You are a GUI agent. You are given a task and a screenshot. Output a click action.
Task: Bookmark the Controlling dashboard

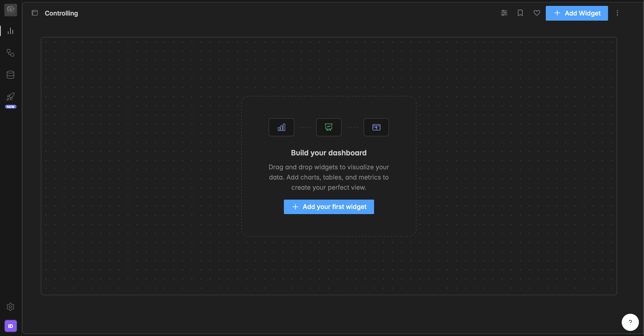coord(520,13)
